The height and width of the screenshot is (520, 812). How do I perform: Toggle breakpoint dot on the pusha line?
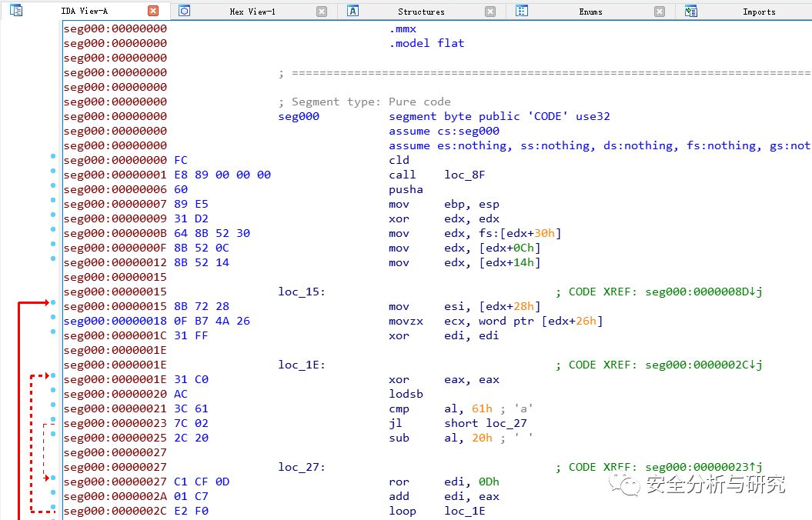click(53, 186)
